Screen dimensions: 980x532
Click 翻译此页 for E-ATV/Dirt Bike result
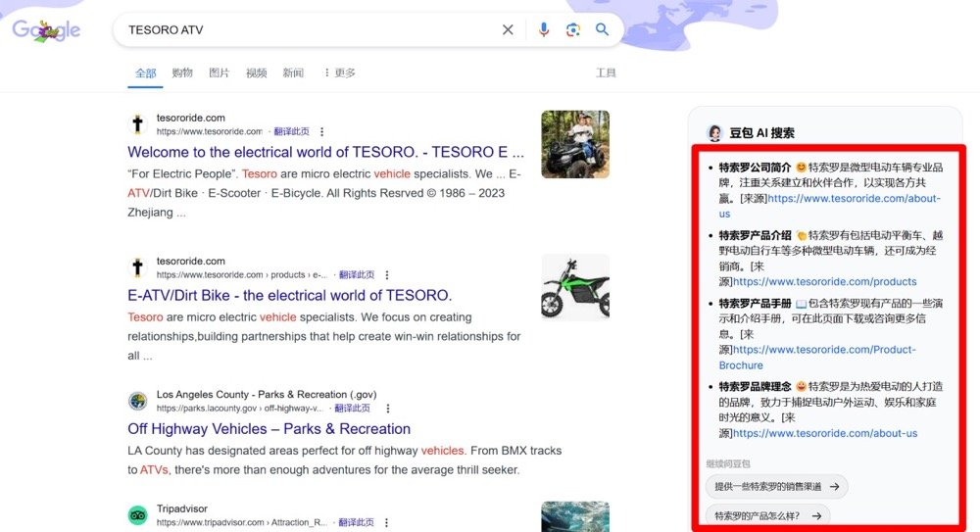[357, 274]
